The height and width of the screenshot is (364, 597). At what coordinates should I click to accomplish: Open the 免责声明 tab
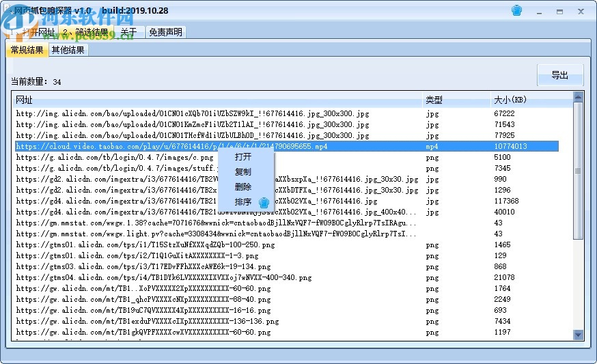coord(165,32)
